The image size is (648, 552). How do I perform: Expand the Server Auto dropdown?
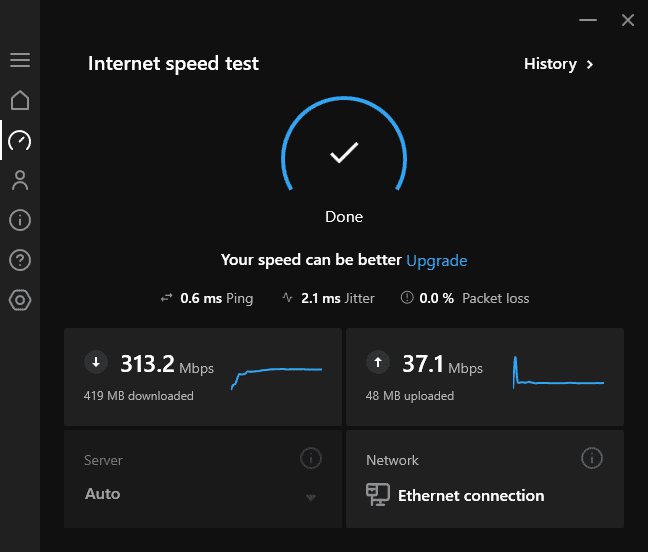pyautogui.click(x=310, y=497)
